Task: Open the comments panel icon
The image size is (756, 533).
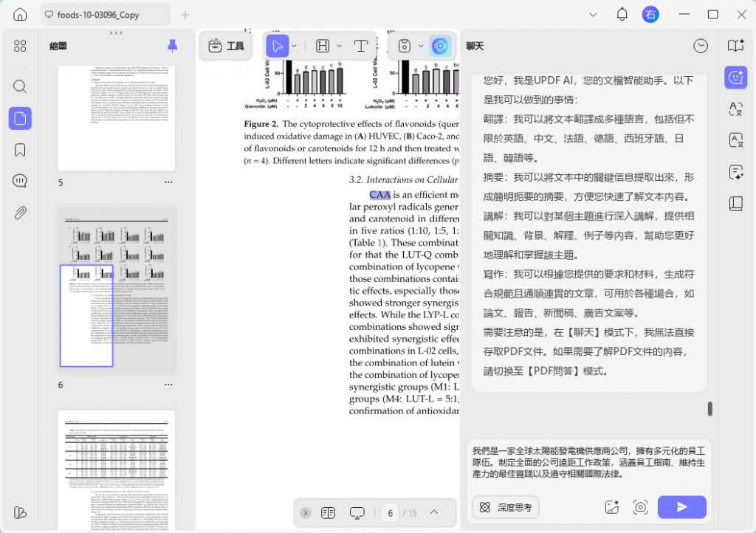Action: pyautogui.click(x=20, y=181)
